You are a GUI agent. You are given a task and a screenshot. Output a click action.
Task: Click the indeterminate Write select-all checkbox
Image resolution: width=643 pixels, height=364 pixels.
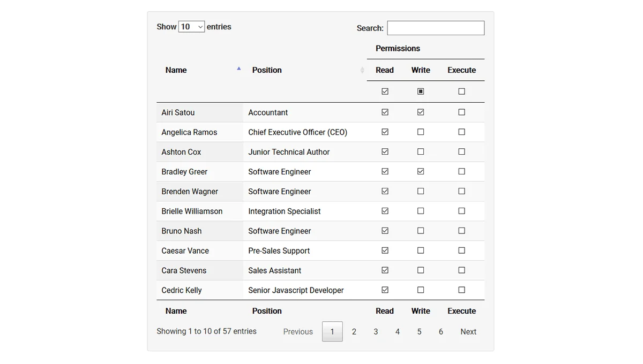point(421,91)
